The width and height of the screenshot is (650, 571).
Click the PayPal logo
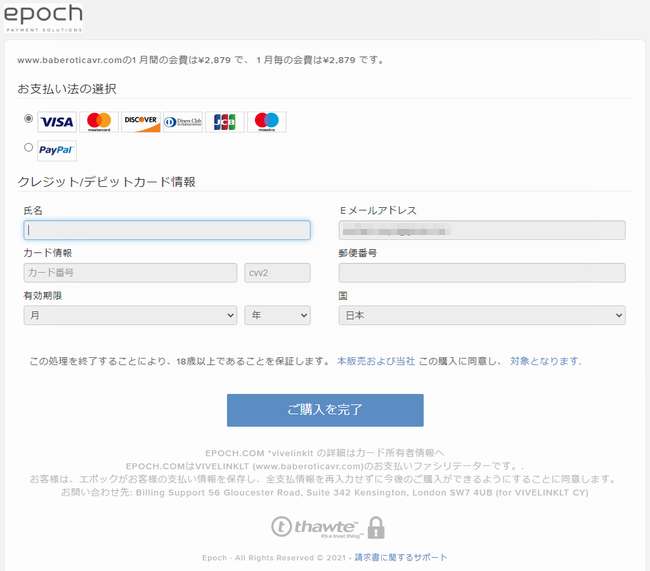tap(57, 151)
